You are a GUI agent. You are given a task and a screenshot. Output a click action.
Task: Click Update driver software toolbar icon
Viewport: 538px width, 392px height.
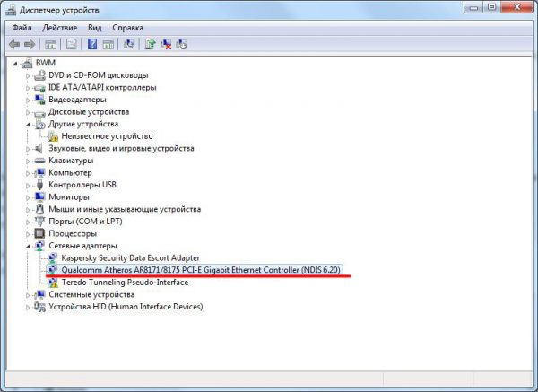pyautogui.click(x=150, y=44)
